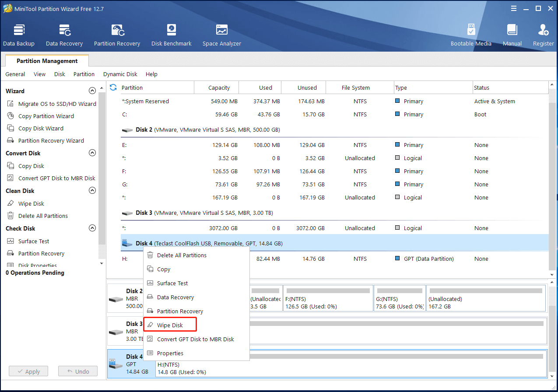This screenshot has width=558, height=392.
Task: Click 167.2 GB unallocated block in Disk 2 map
Action: pyautogui.click(x=486, y=298)
